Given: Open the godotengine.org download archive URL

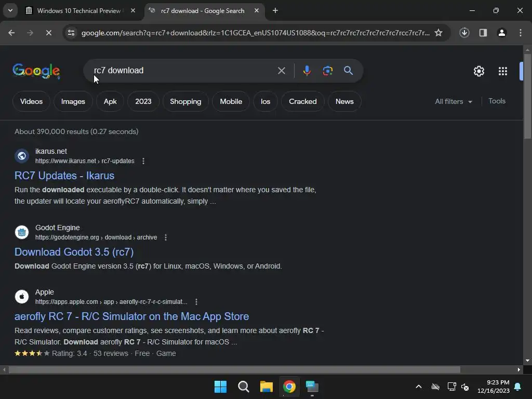Looking at the screenshot, I should (96, 237).
